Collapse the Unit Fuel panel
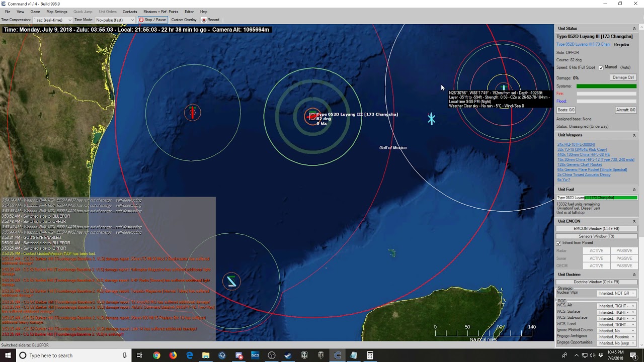The image size is (644, 362). pyautogui.click(x=634, y=190)
